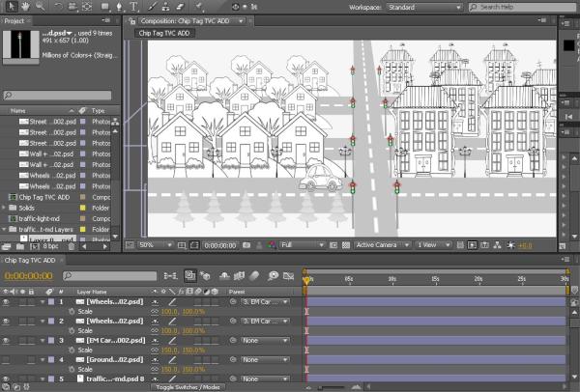Viewport: 580px width, 392px height.
Task: Take snapshot with camera icon in viewer
Action: click(x=246, y=245)
